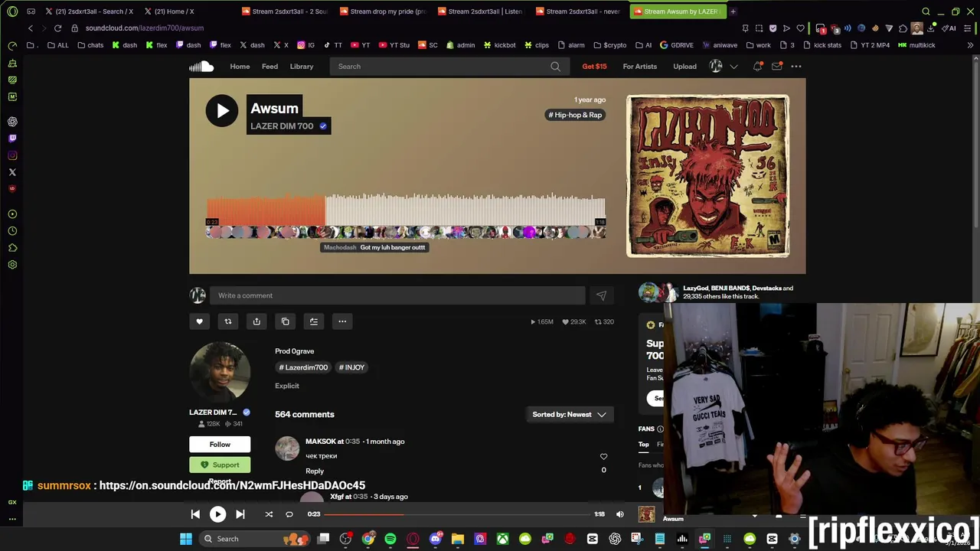Reload the page
The image size is (980, 551).
pyautogui.click(x=57, y=28)
